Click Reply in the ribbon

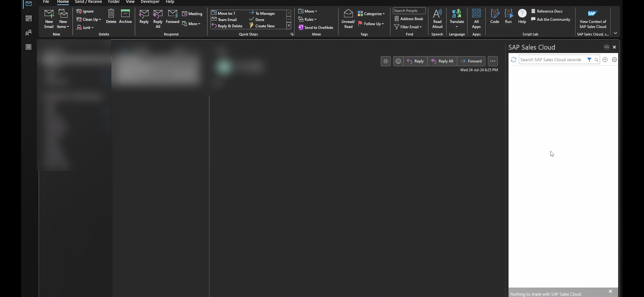click(144, 16)
